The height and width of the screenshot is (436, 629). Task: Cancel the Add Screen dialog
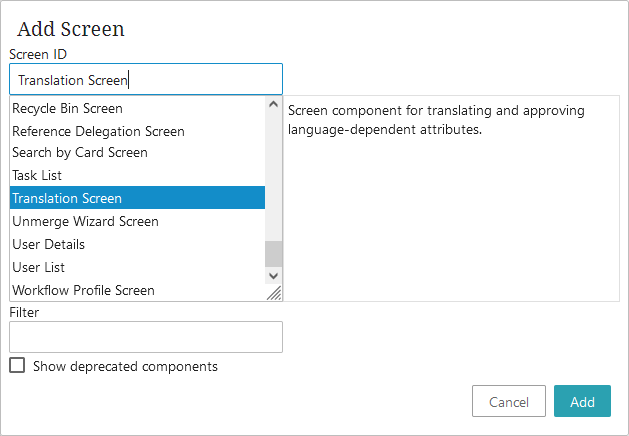tap(509, 401)
